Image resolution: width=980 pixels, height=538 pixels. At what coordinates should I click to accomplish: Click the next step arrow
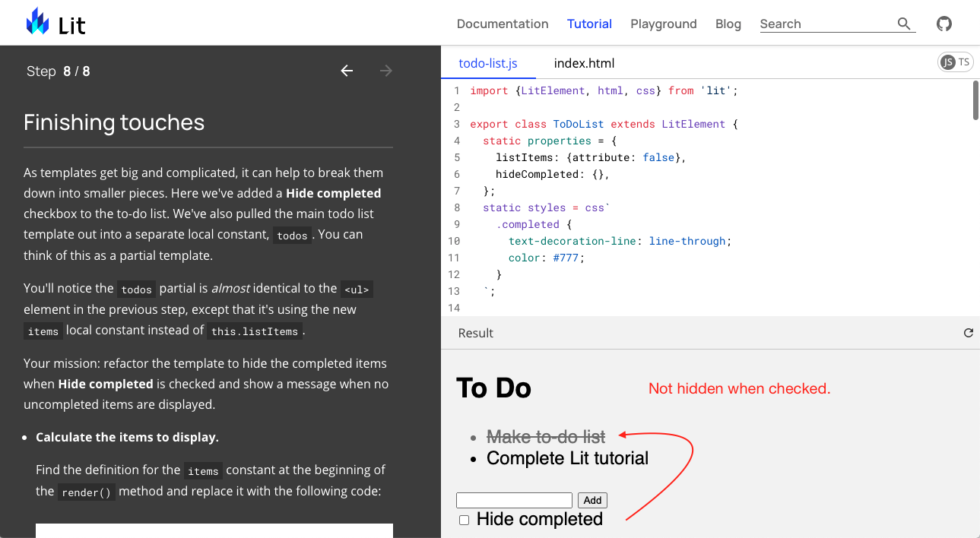[385, 71]
